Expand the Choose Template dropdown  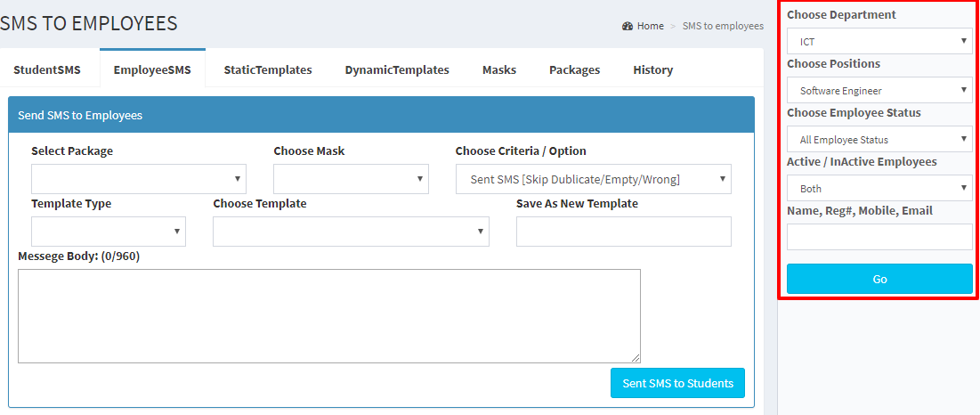coord(351,232)
